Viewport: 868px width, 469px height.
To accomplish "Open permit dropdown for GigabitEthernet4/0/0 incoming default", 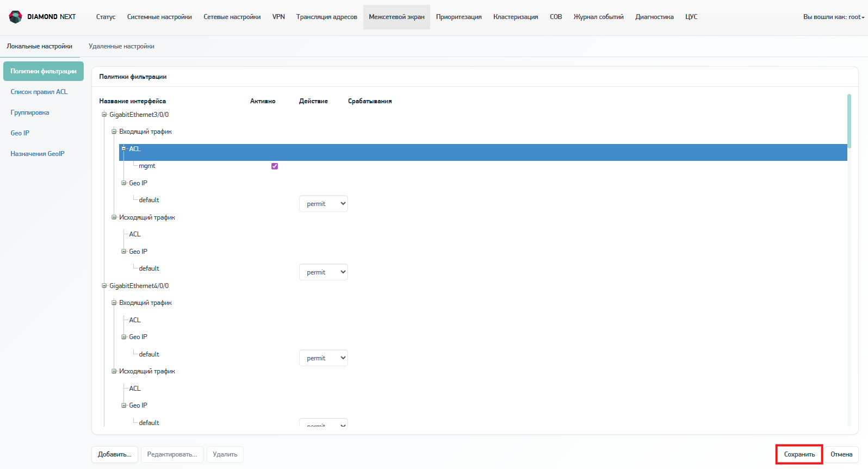I will (x=324, y=358).
